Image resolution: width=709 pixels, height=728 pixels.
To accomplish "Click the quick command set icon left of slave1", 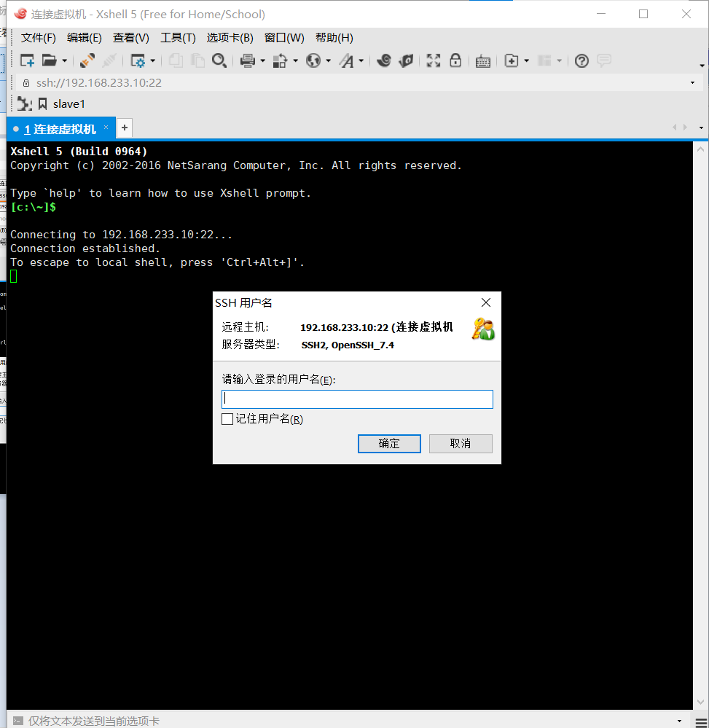I will [x=24, y=104].
